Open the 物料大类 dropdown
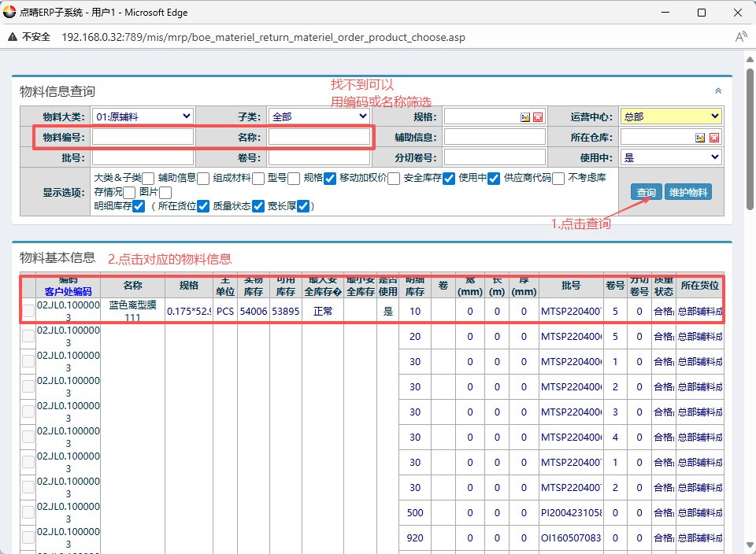Viewport: 756px width, 554px height. pyautogui.click(x=143, y=116)
